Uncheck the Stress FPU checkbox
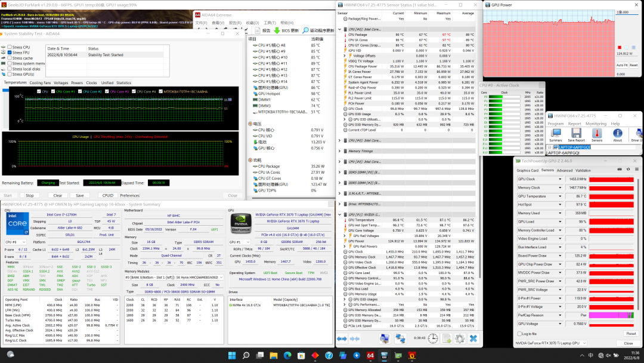Viewport: 644px width, 363px height. pos(10,53)
